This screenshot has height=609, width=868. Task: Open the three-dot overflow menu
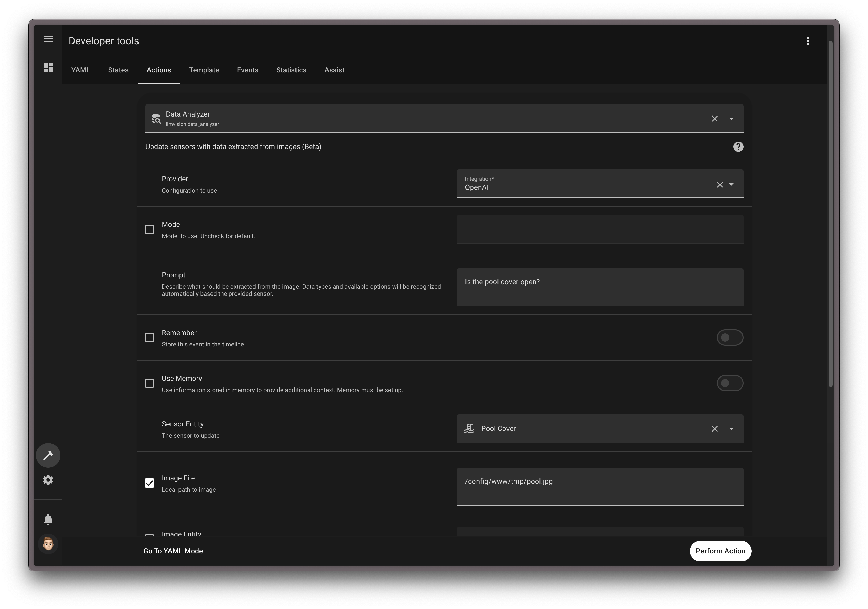coord(808,41)
